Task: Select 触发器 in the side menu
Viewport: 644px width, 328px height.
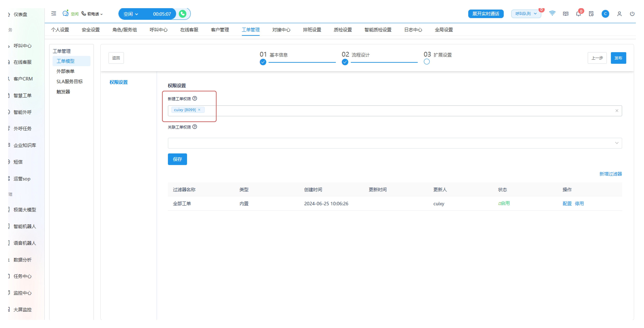Action: tap(63, 92)
